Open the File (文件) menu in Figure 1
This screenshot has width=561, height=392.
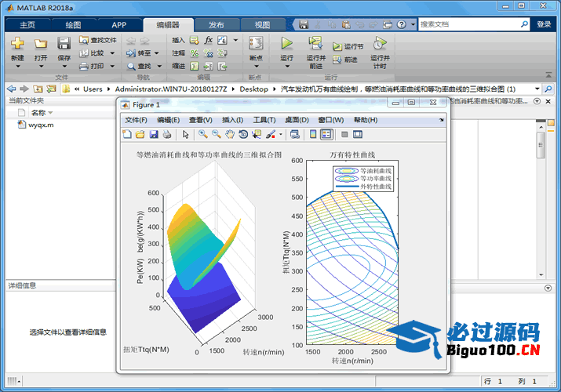pos(136,120)
